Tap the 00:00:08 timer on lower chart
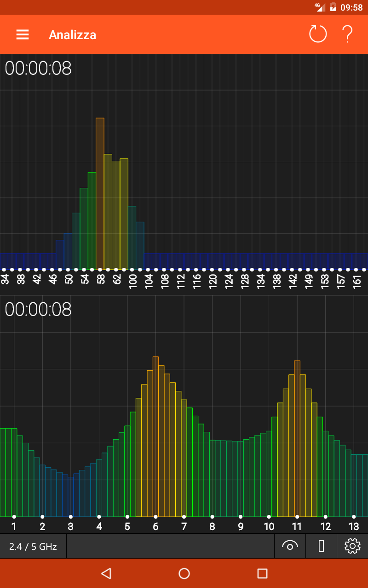The width and height of the screenshot is (368, 588). [x=38, y=309]
